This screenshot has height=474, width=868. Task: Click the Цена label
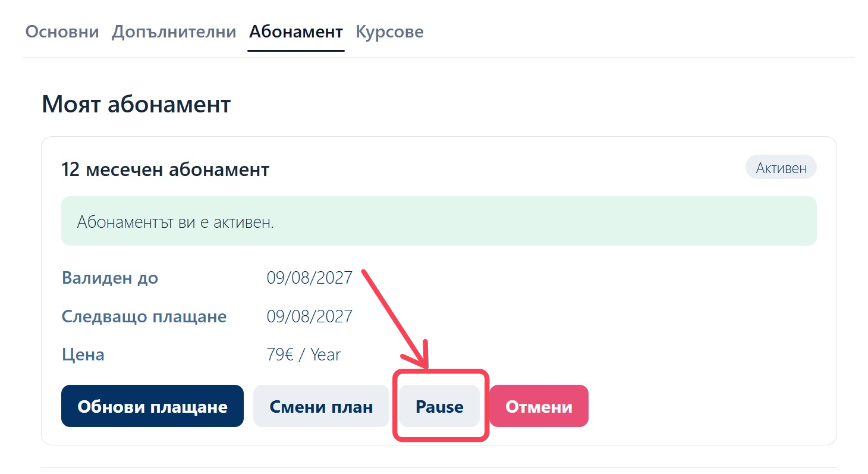83,355
